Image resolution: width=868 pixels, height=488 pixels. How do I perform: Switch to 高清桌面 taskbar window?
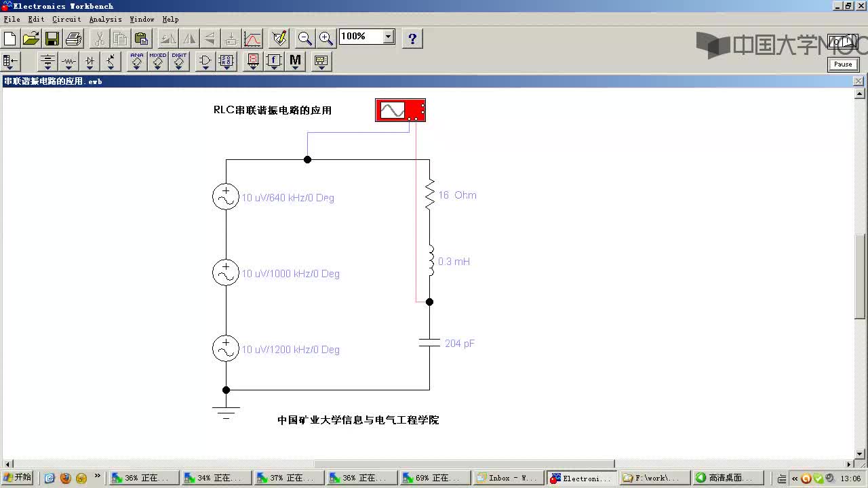coord(728,478)
